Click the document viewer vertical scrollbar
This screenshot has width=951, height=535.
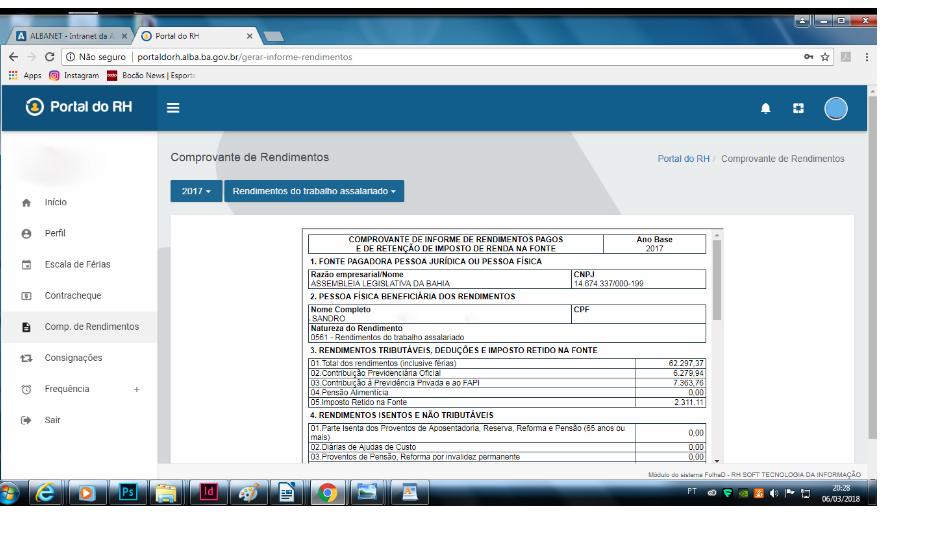point(714,300)
